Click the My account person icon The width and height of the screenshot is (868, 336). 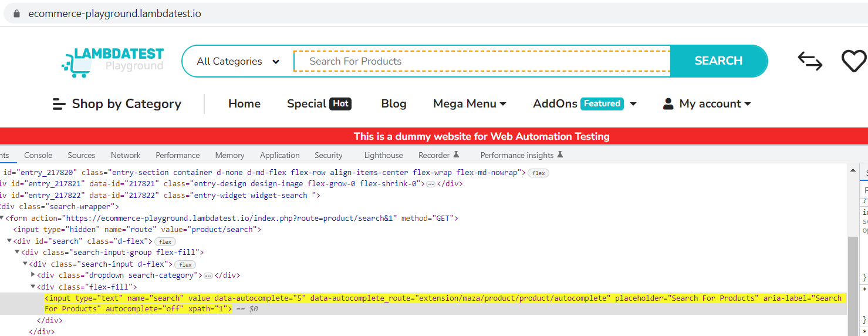[x=668, y=104]
